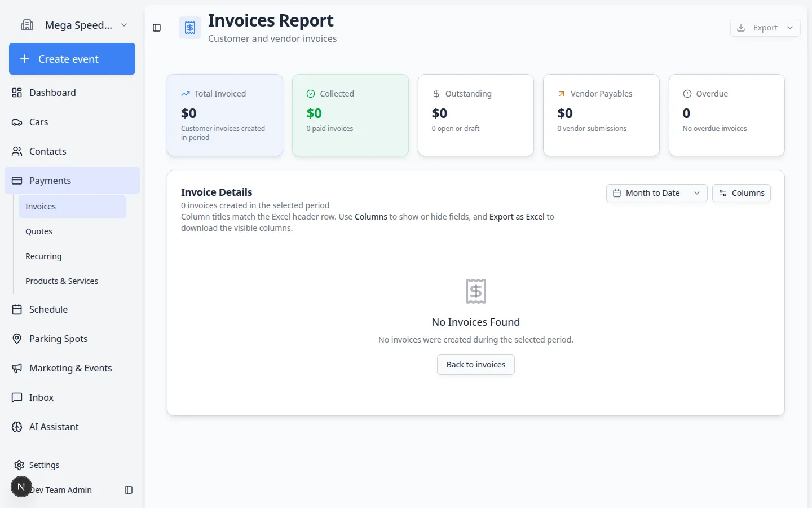This screenshot has height=508, width=812.
Task: Open the AI Assistant
Action: [72, 427]
